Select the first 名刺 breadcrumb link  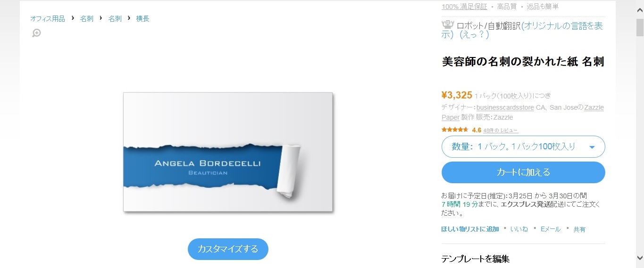coord(87,18)
